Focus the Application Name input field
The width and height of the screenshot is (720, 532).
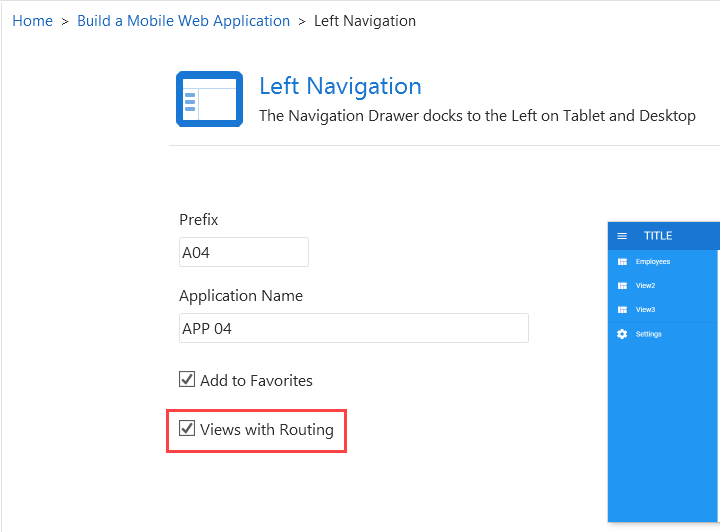353,328
